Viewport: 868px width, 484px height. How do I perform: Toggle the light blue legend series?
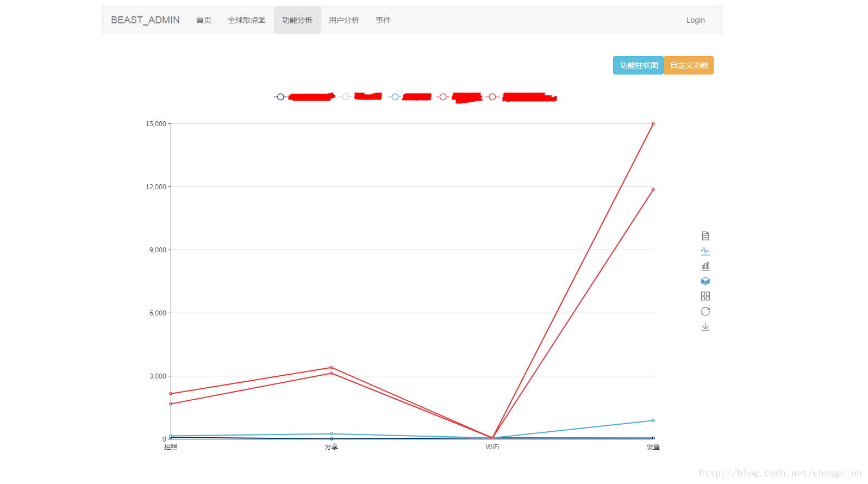395,97
